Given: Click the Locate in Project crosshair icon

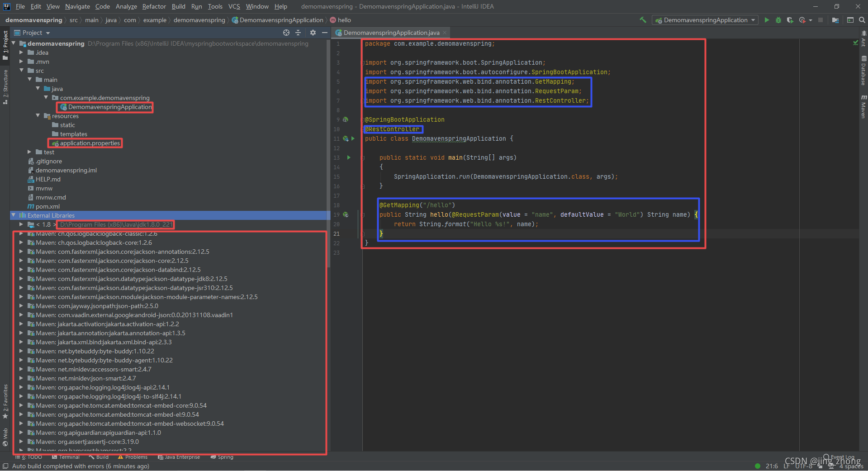Looking at the screenshot, I should pyautogui.click(x=286, y=33).
